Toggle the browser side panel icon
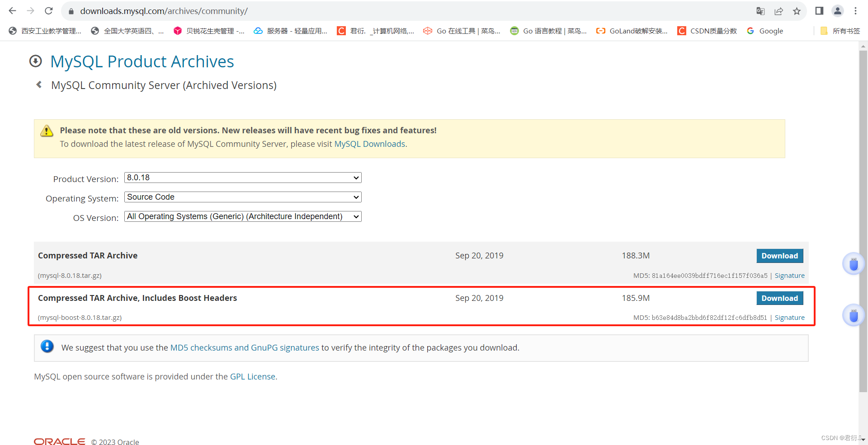The width and height of the screenshot is (868, 445). point(819,11)
